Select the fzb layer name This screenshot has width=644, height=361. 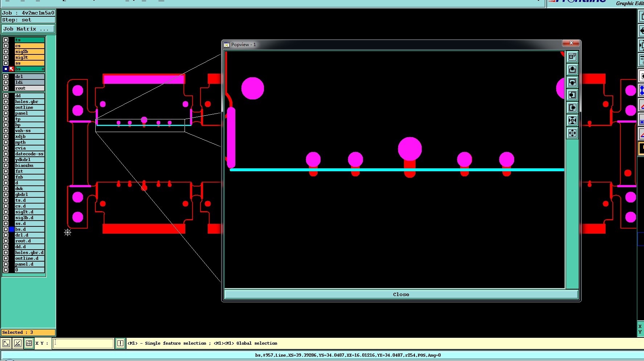(x=29, y=177)
